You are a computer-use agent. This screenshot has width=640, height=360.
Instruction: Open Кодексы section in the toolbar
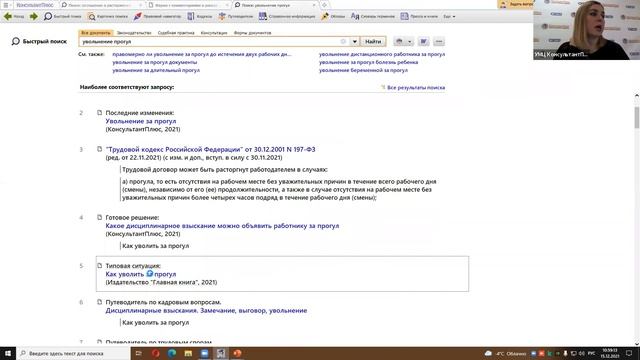200,16
